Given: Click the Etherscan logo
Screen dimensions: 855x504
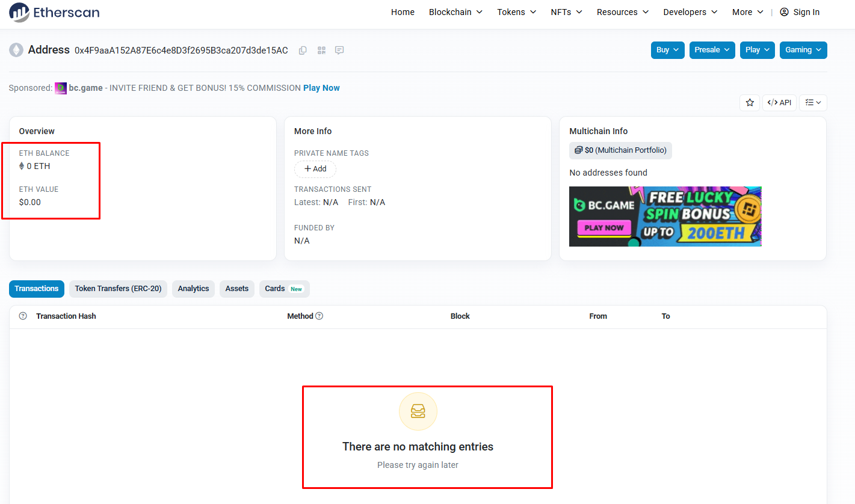Looking at the screenshot, I should pos(54,12).
